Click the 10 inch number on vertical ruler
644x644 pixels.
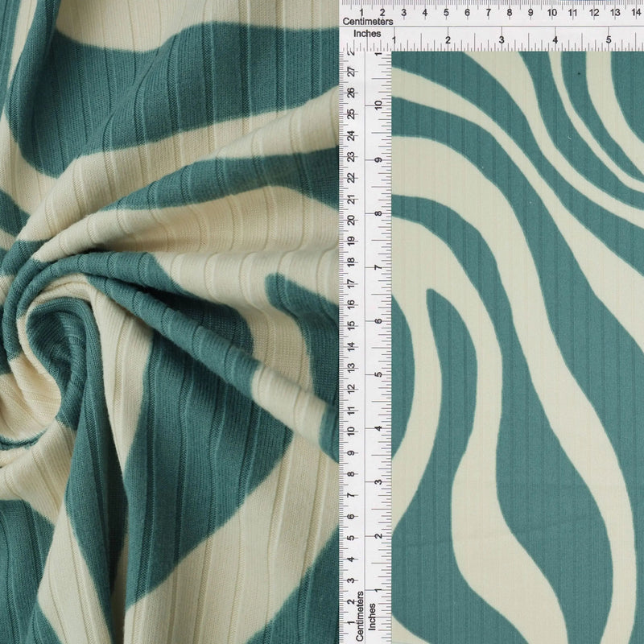pyautogui.click(x=378, y=105)
